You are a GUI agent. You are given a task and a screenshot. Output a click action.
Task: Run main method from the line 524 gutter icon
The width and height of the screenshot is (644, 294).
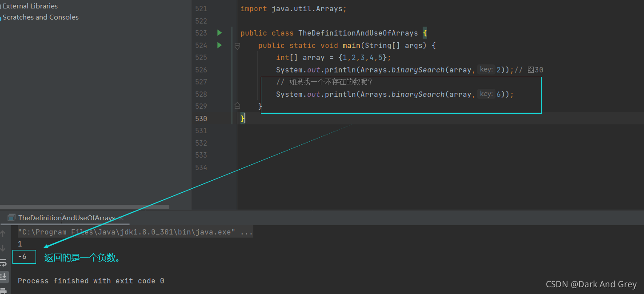(219, 45)
